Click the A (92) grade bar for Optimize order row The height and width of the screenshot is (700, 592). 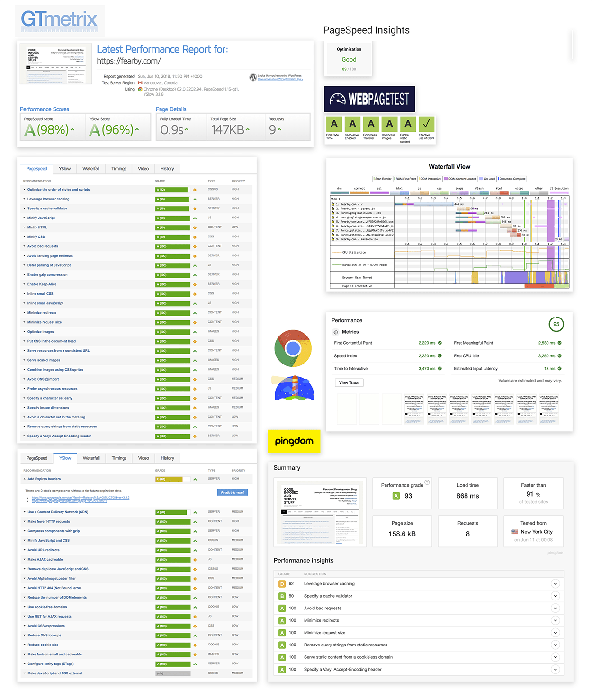click(x=172, y=190)
